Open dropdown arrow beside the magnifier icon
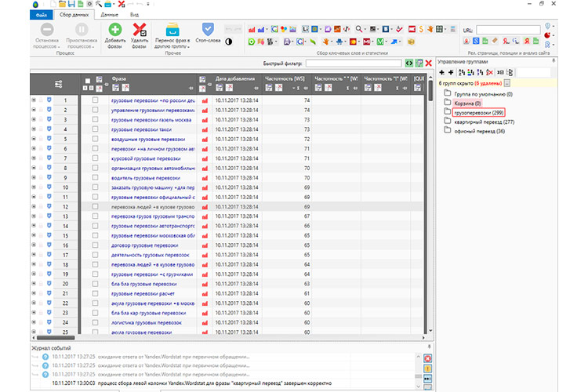588x392 pixels. tap(365, 29)
